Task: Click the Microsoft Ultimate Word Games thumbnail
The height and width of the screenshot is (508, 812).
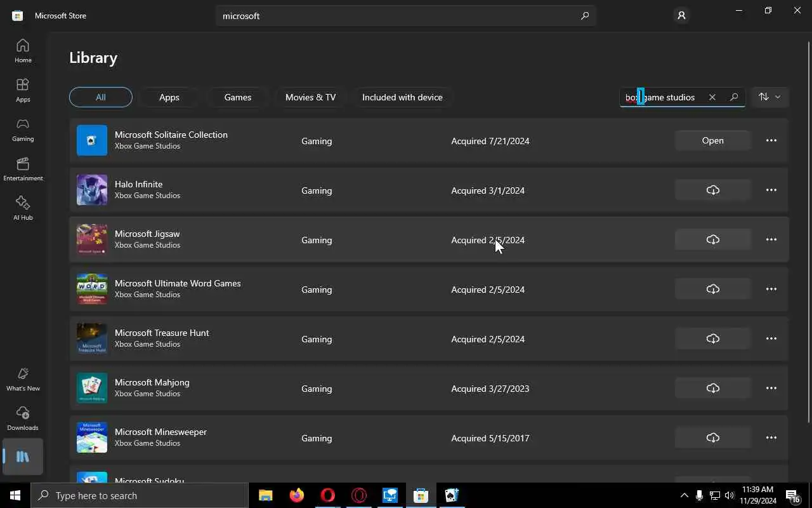Action: coord(92,289)
